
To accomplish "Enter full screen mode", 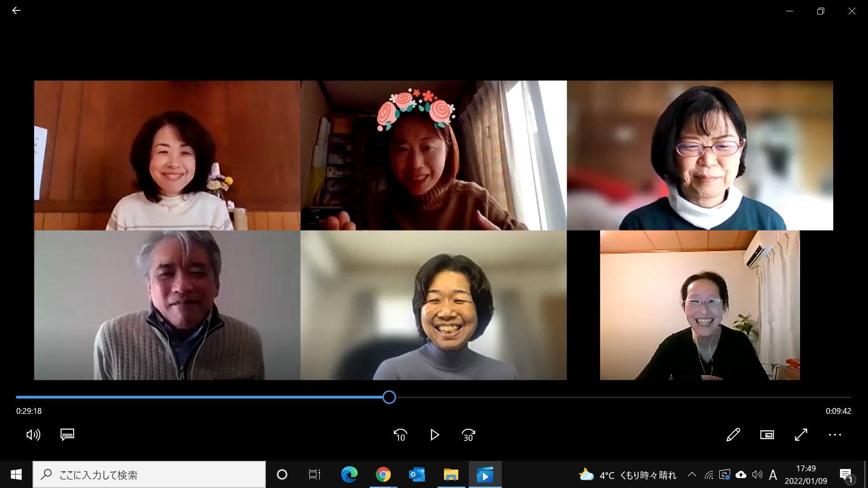I will click(x=801, y=435).
